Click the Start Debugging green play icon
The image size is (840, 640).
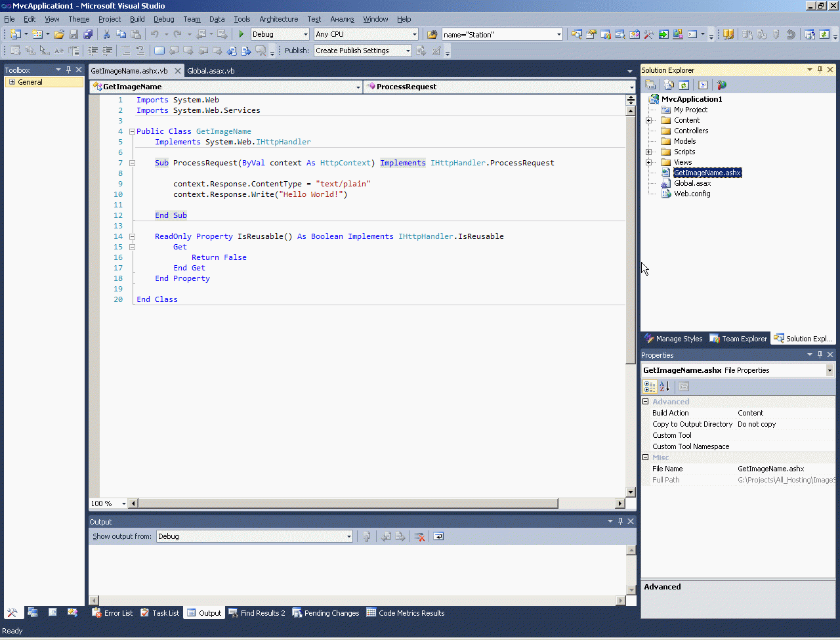241,34
